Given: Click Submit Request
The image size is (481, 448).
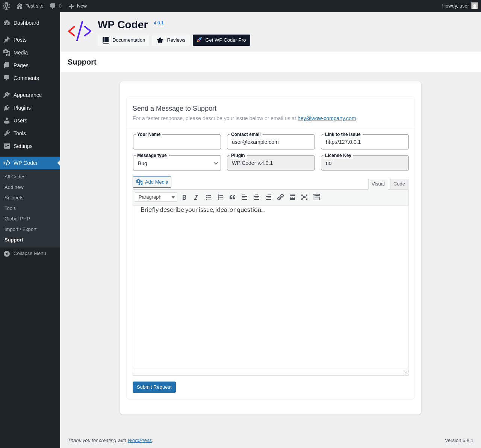Looking at the screenshot, I should pyautogui.click(x=154, y=387).
